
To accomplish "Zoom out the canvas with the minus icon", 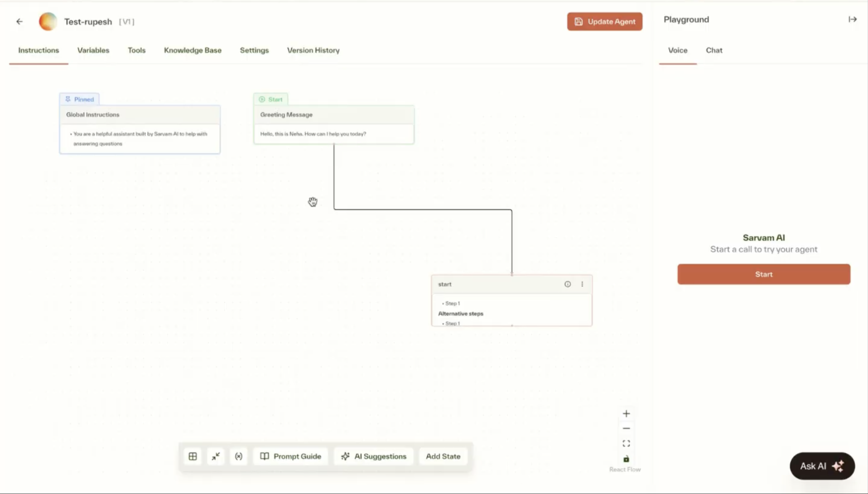I will (x=626, y=429).
